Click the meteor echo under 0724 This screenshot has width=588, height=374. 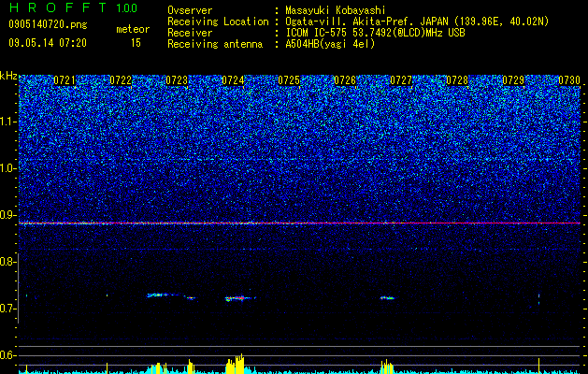240,298
